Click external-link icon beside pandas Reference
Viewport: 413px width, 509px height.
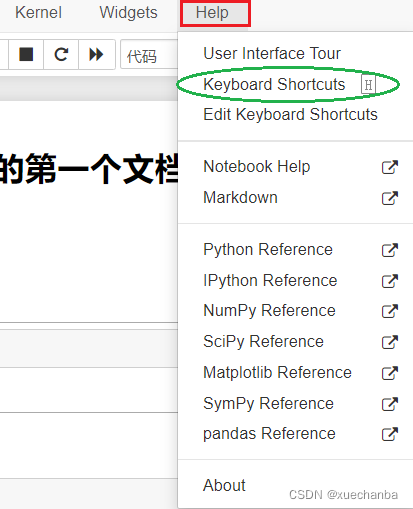coord(390,434)
